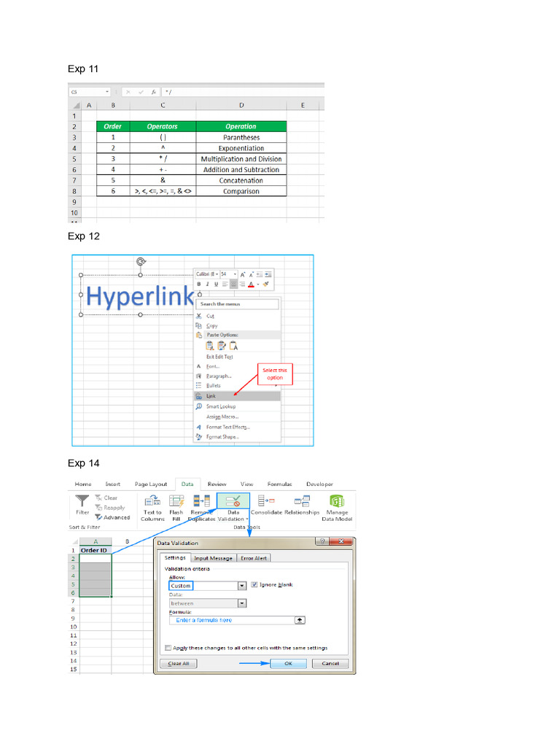Screen dimensions: 560x747
Task: Toggle the Ignore blank checkbox
Action: [254, 584]
